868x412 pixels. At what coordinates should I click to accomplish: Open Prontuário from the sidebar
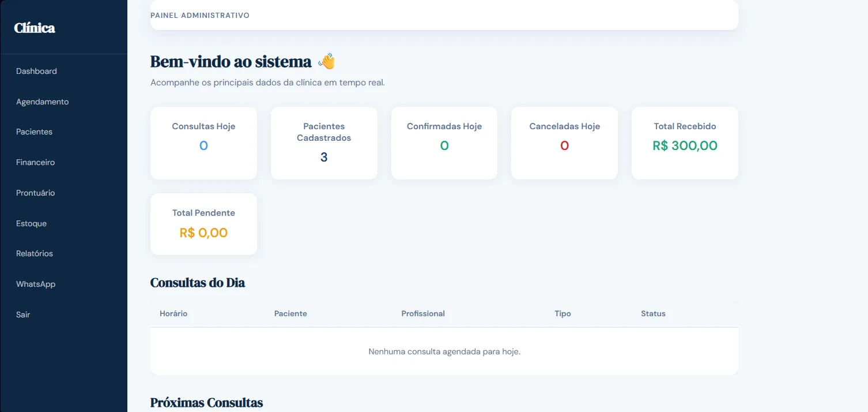(x=35, y=193)
